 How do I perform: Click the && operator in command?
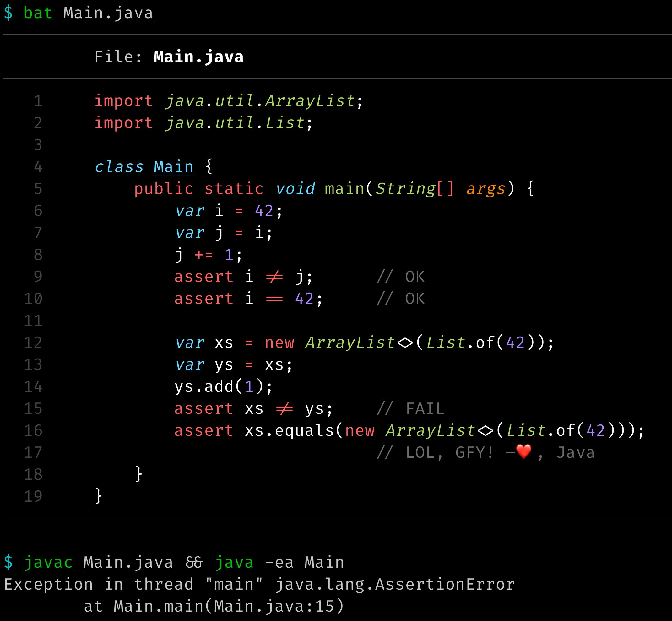pyautogui.click(x=194, y=563)
